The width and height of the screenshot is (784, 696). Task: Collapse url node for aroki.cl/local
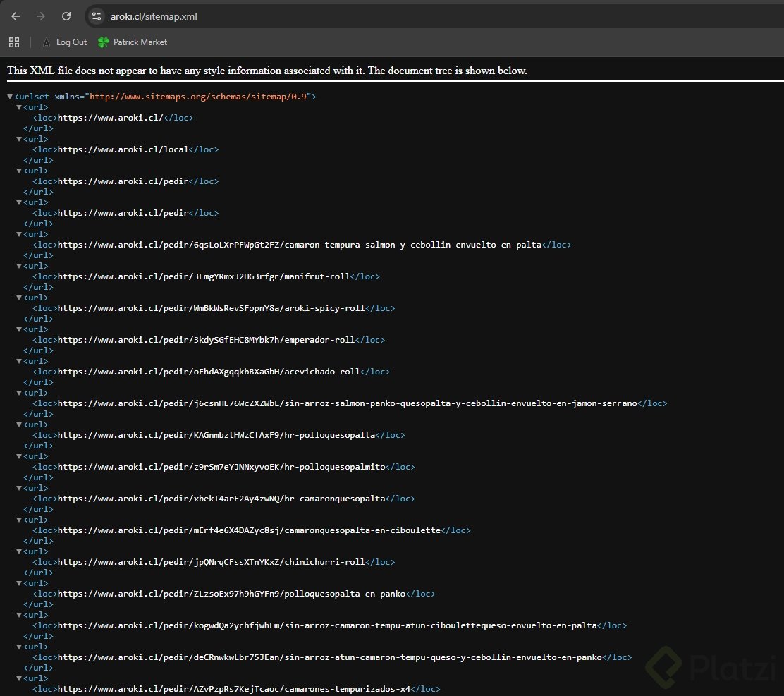click(19, 139)
